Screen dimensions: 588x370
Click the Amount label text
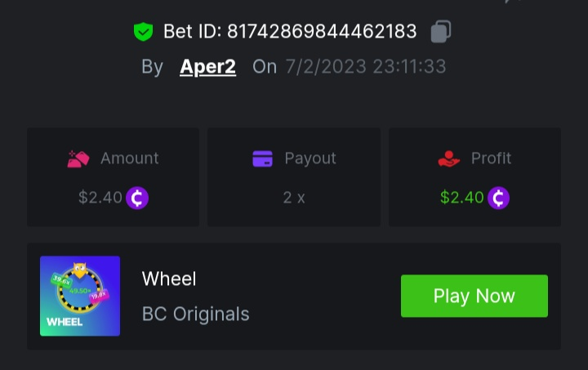pyautogui.click(x=129, y=158)
